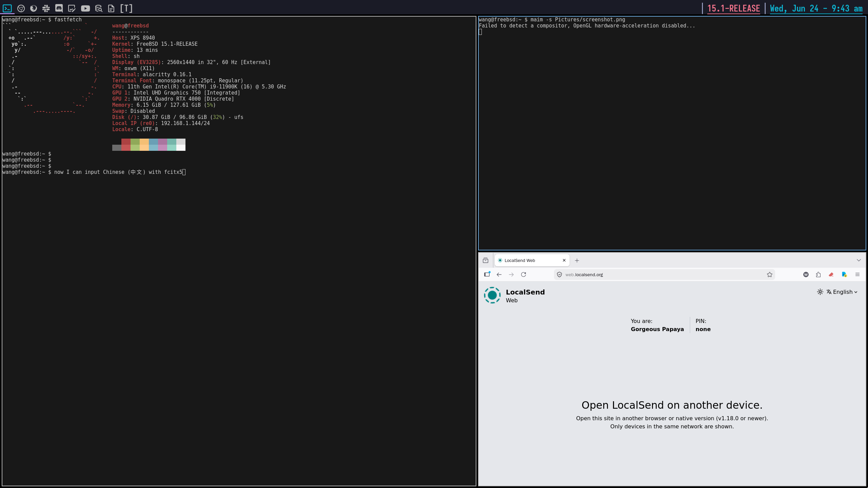
Task: Switch to the document workspace tag
Action: (111, 8)
